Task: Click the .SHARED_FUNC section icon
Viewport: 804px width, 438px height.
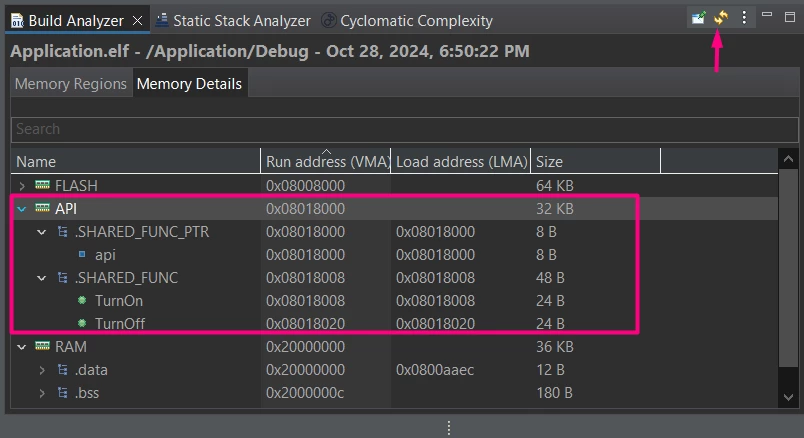Action: tap(63, 278)
